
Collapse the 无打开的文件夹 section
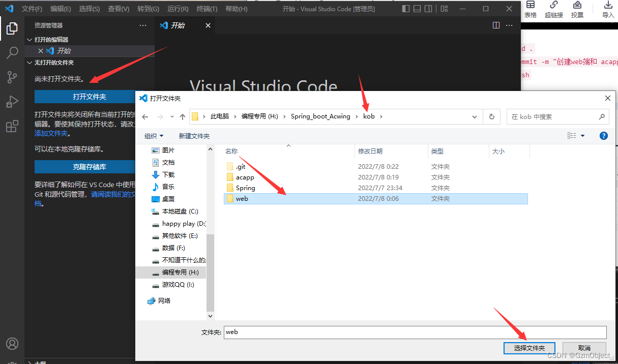(30, 63)
